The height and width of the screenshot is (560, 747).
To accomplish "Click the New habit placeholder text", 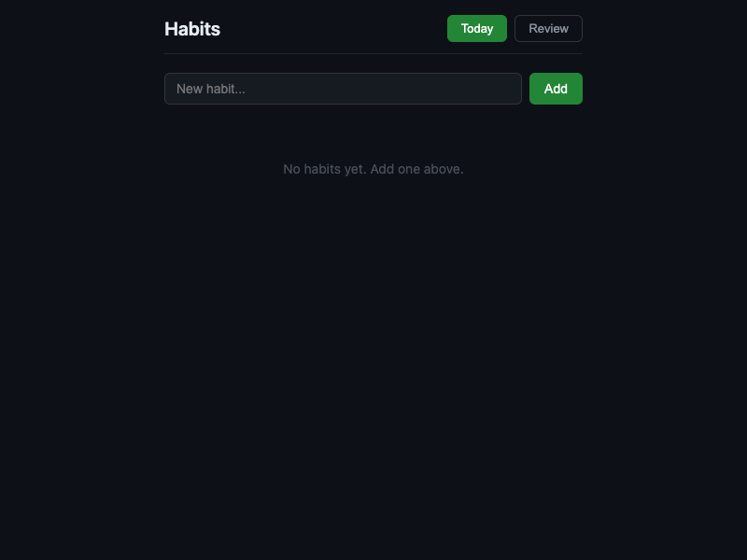I will coord(211,89).
